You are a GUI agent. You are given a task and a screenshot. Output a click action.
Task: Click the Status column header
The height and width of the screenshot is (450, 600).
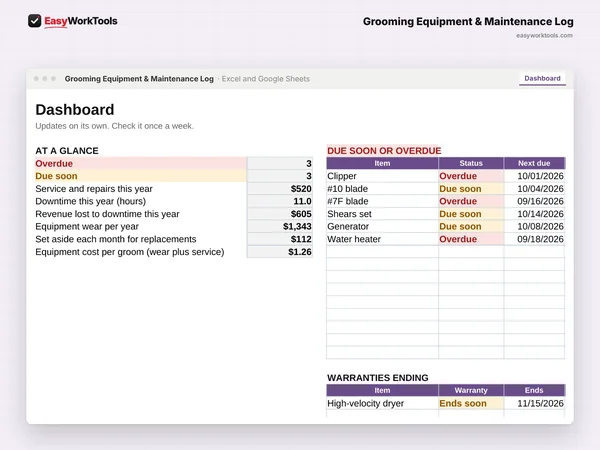click(471, 163)
